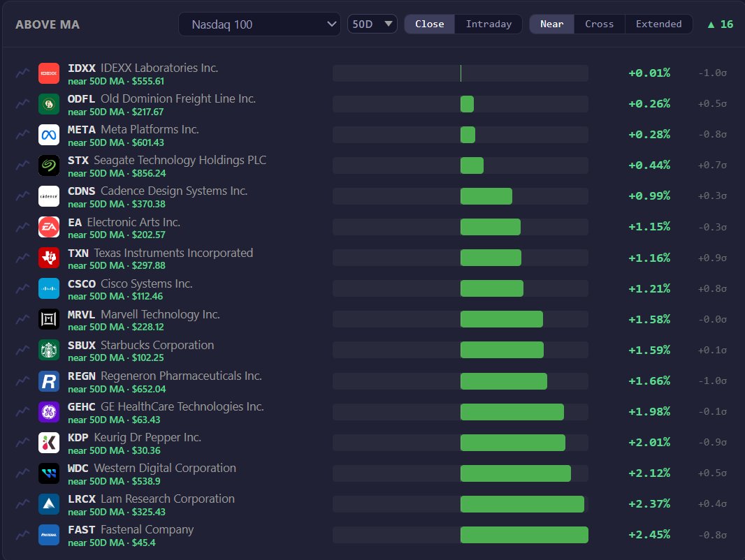Open the chart icon for KDP row
The image size is (745, 560).
click(22, 443)
